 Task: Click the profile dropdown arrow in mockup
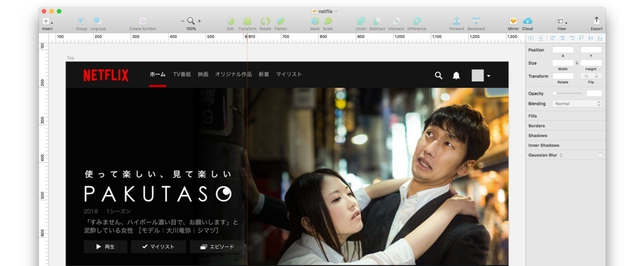[489, 76]
